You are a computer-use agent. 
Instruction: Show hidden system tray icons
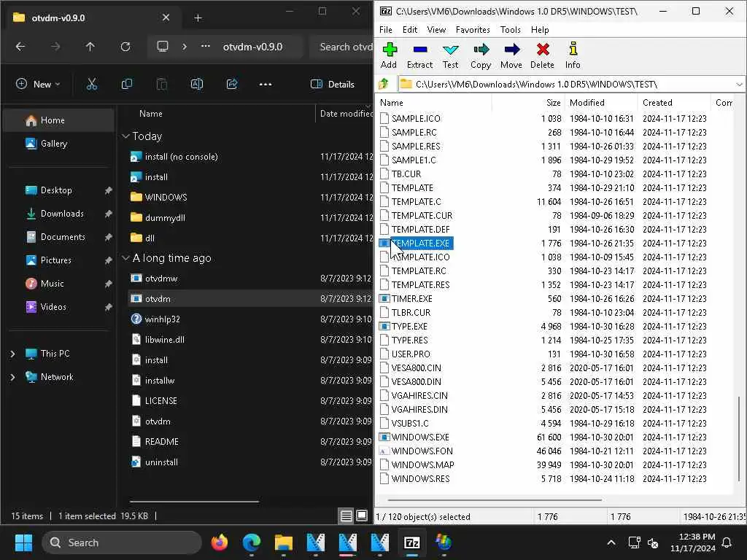point(611,542)
